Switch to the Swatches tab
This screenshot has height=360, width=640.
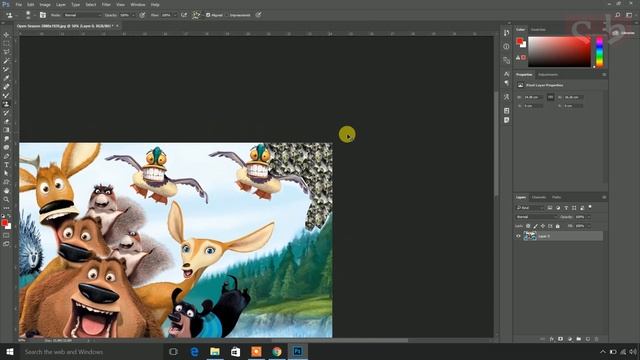(538, 30)
